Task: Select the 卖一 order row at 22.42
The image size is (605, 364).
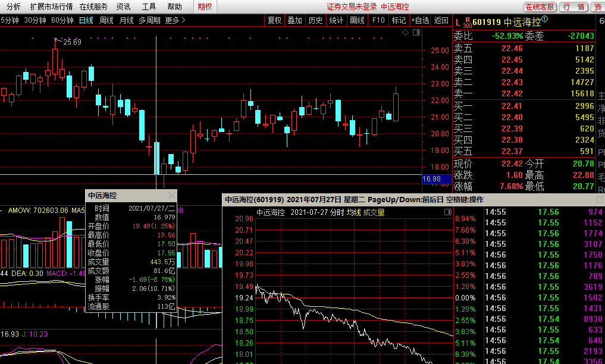Action: point(524,93)
